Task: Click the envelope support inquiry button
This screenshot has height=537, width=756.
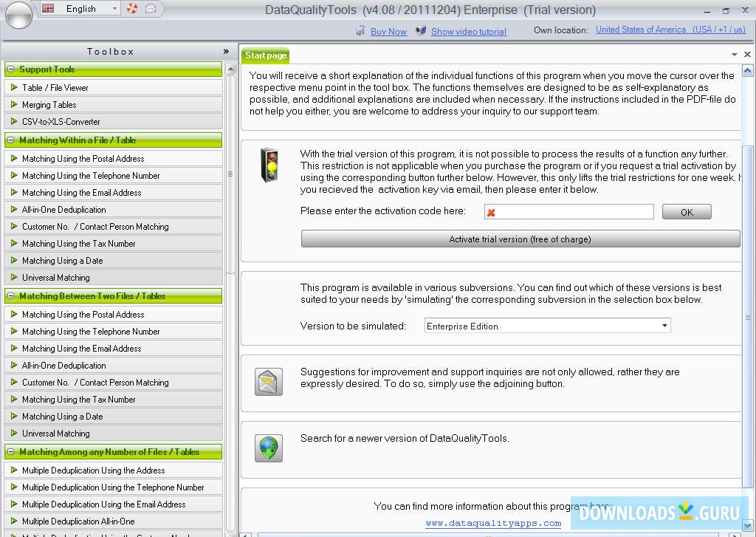Action: [x=269, y=382]
